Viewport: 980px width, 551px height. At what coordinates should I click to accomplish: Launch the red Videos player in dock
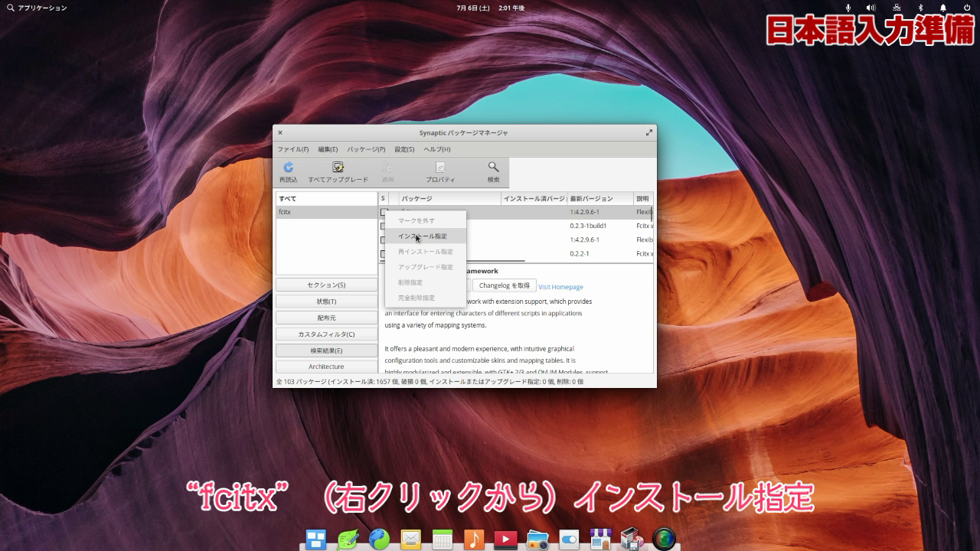point(505,540)
